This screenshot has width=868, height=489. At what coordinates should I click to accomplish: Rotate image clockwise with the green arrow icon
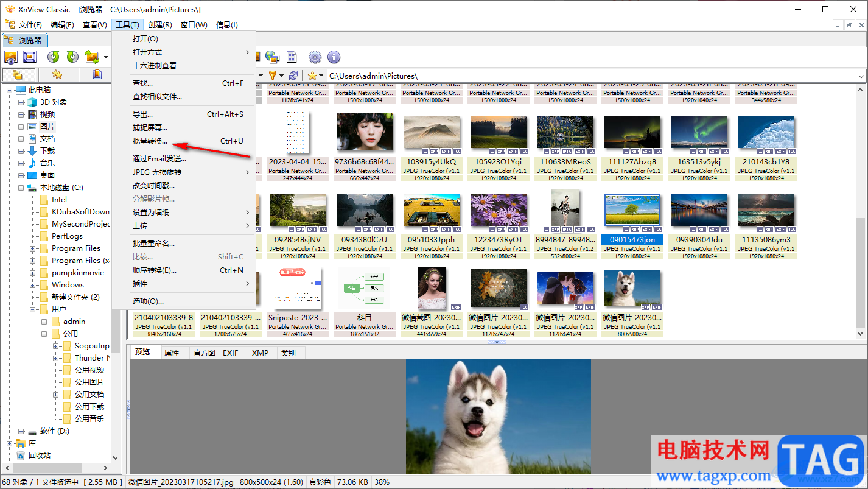72,57
